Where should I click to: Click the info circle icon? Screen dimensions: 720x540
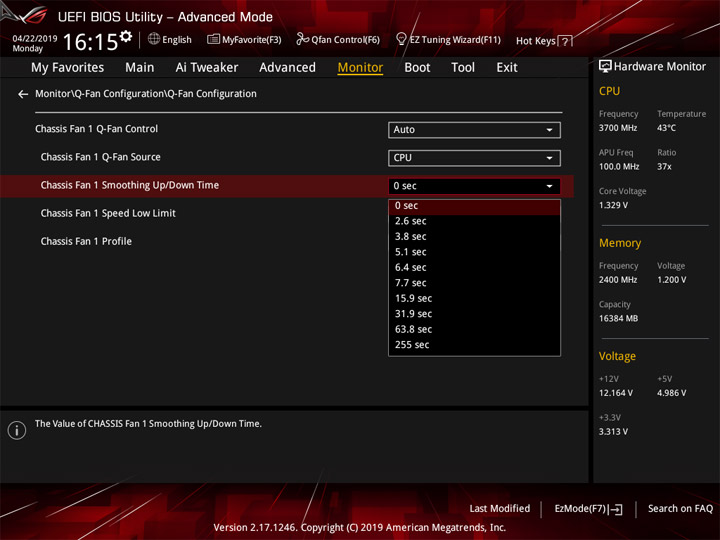tap(17, 430)
